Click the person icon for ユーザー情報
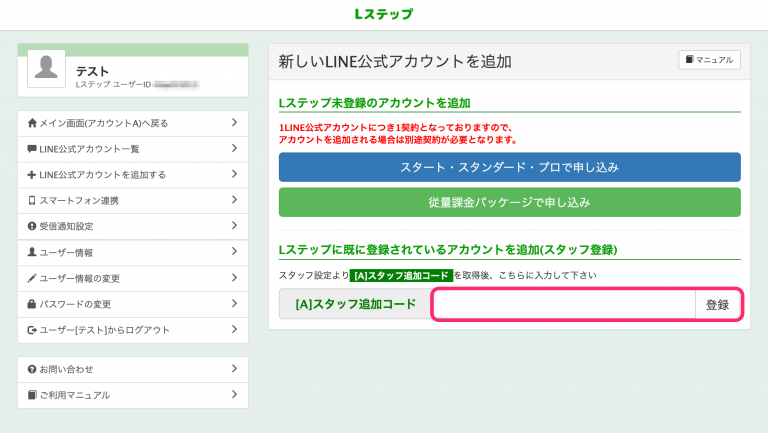The width and height of the screenshot is (768, 433). (32, 252)
